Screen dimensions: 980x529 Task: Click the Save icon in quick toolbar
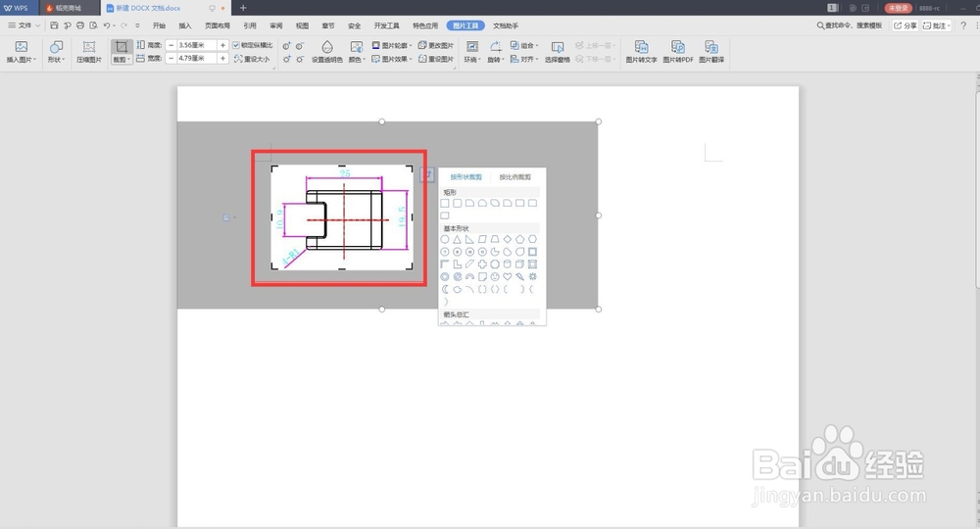54,25
